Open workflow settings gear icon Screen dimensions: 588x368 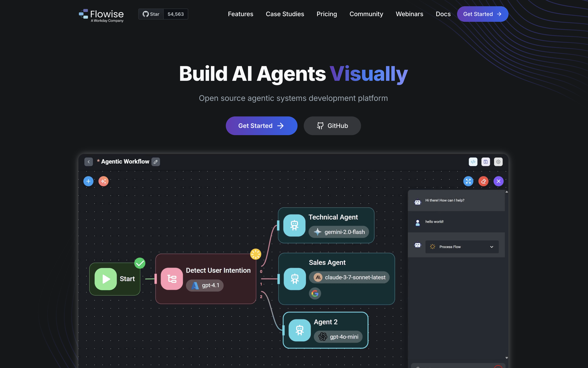pyautogui.click(x=498, y=162)
